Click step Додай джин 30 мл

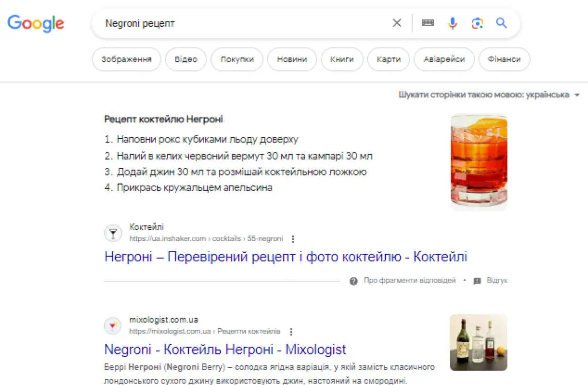point(242,172)
